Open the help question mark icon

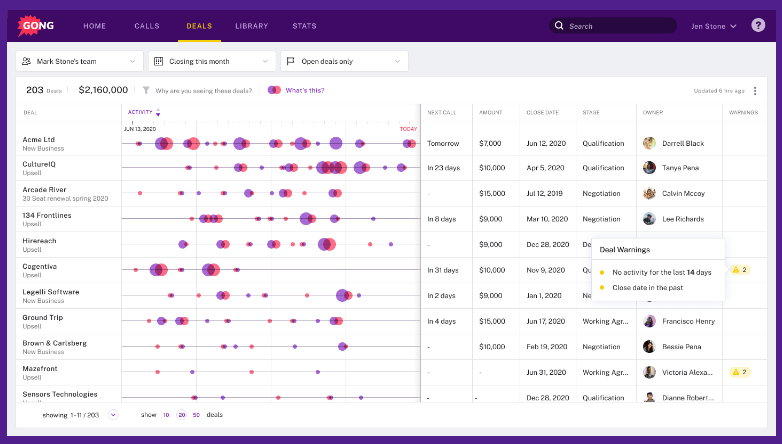tap(758, 25)
